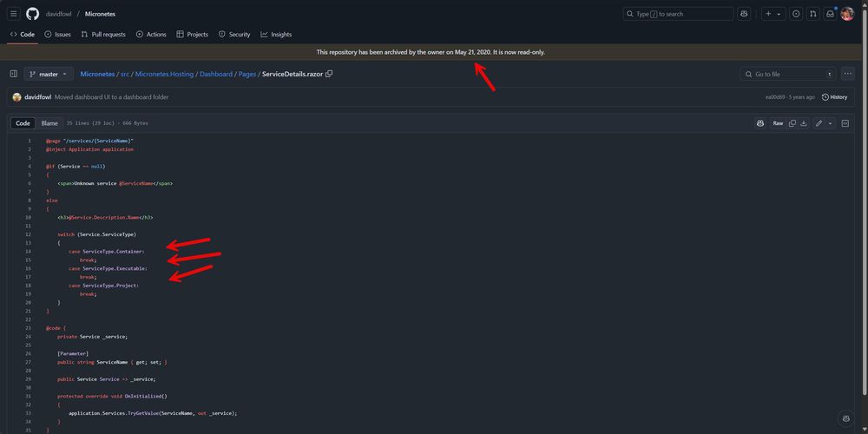Open the Actions tab
This screenshot has width=868, height=434.
point(151,35)
